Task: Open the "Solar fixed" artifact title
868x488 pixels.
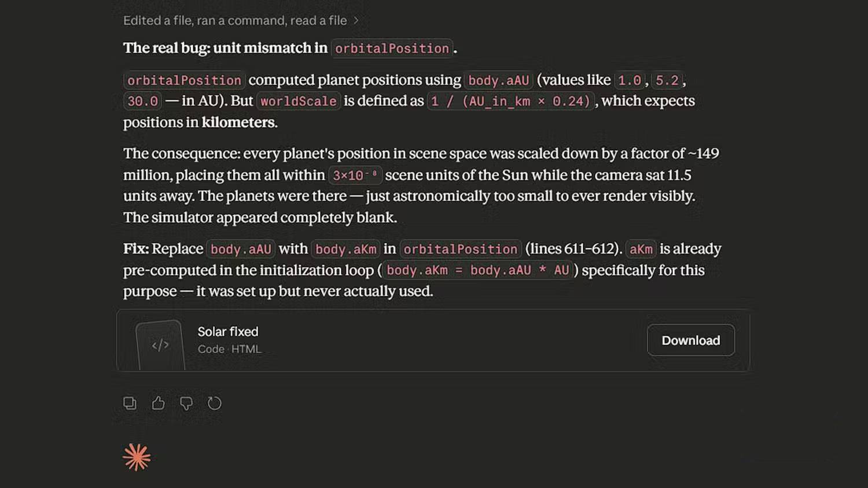Action: 228,331
